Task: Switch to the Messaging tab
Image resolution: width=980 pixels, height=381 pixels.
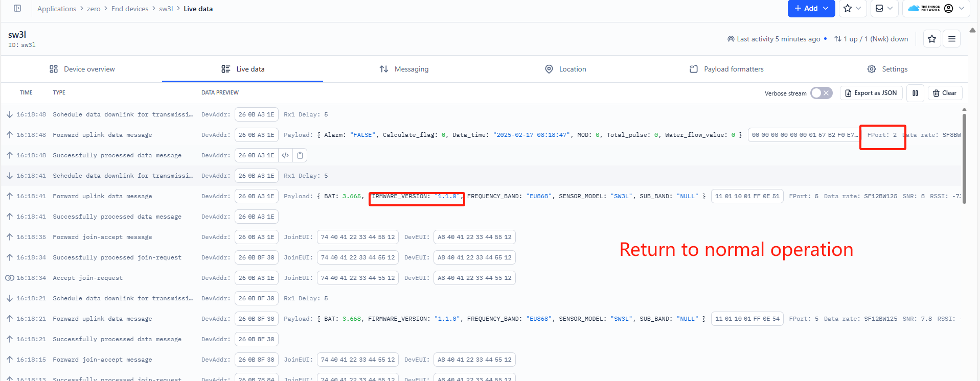Action: 404,69
